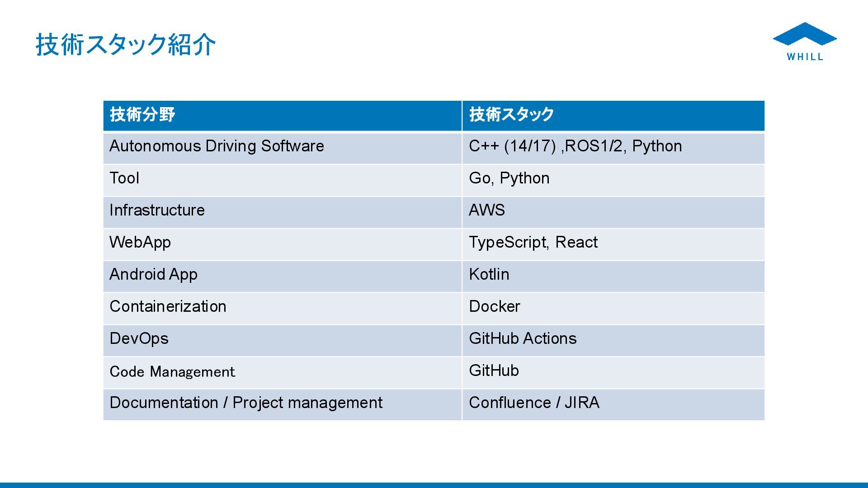
Task: Select the 技術分野 column header
Action: [142, 115]
